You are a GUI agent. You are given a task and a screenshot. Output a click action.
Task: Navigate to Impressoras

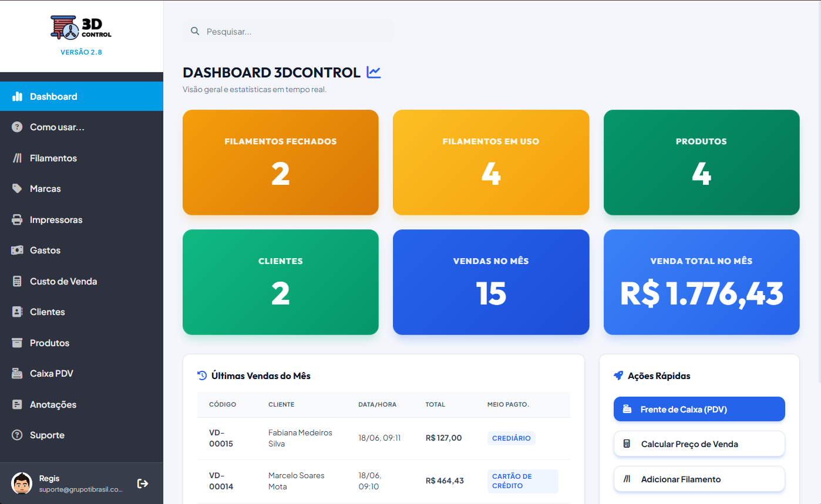(x=82, y=220)
